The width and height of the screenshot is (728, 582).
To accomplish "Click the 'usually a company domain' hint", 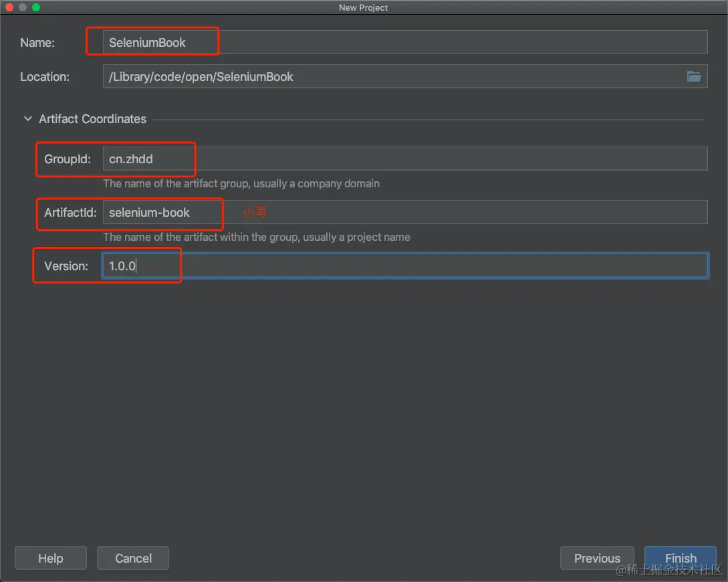I will coord(241,183).
